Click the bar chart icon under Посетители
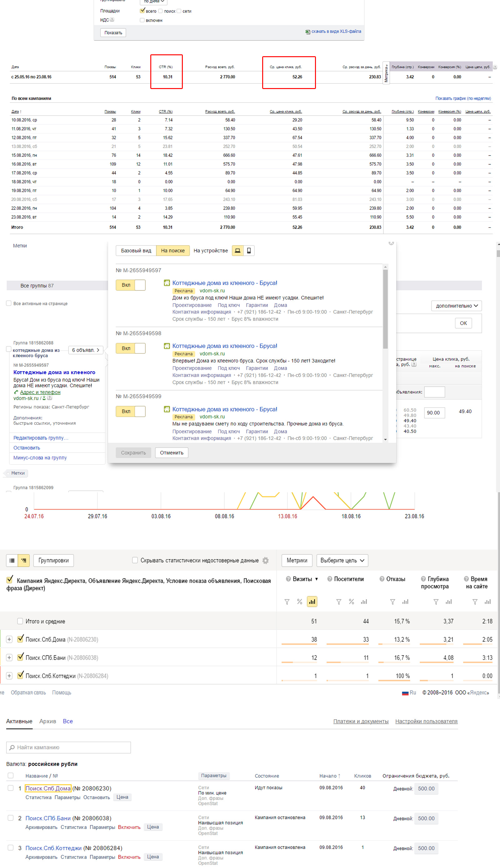 (364, 602)
